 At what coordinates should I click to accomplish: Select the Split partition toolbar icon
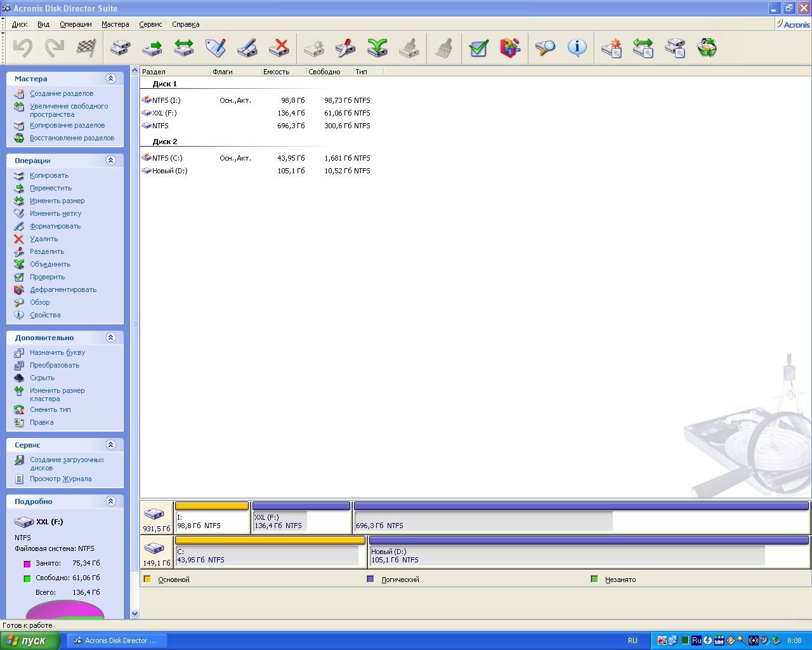click(346, 48)
